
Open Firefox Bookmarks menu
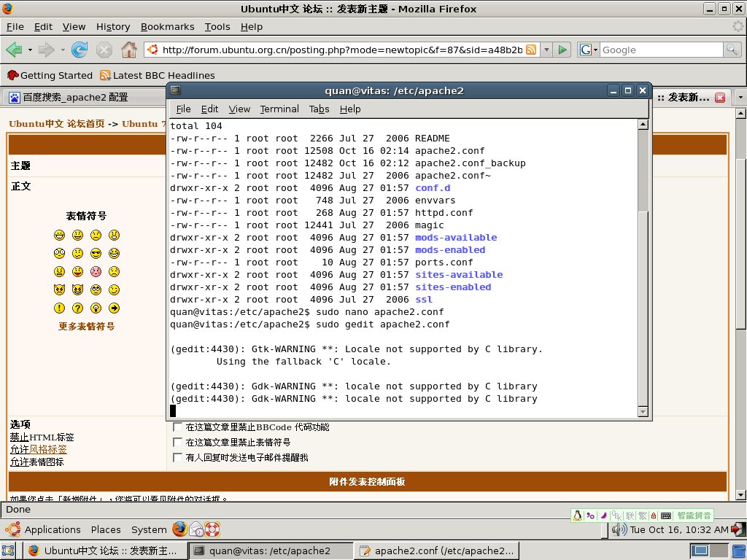click(167, 27)
